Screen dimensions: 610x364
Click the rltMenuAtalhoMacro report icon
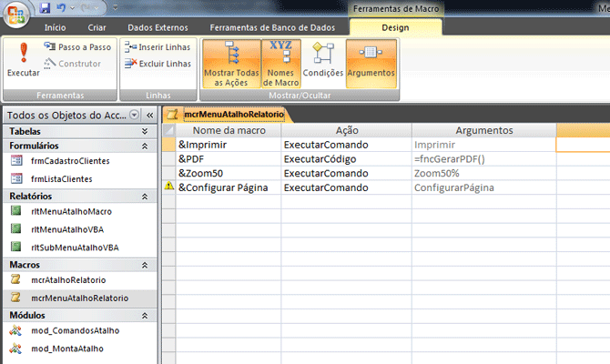16,211
